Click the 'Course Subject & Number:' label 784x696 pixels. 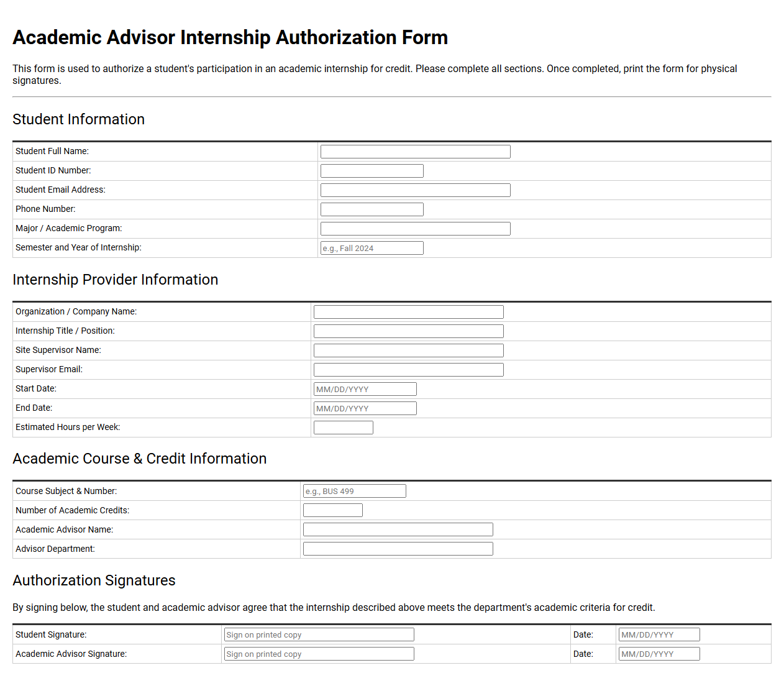coord(66,491)
